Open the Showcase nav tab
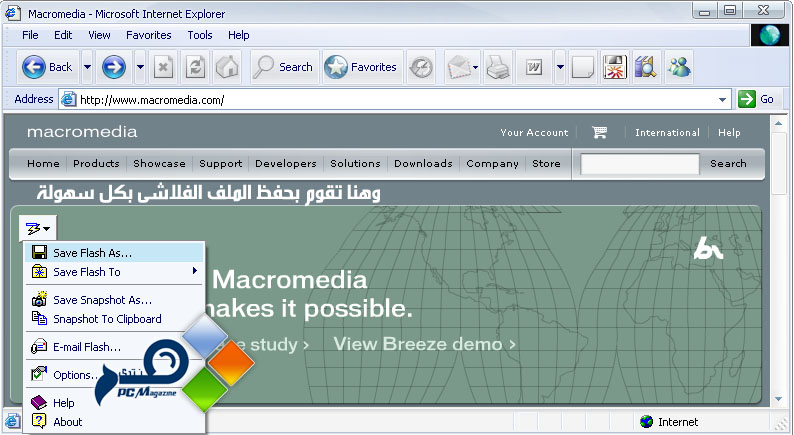The height and width of the screenshot is (435, 794). coord(159,164)
